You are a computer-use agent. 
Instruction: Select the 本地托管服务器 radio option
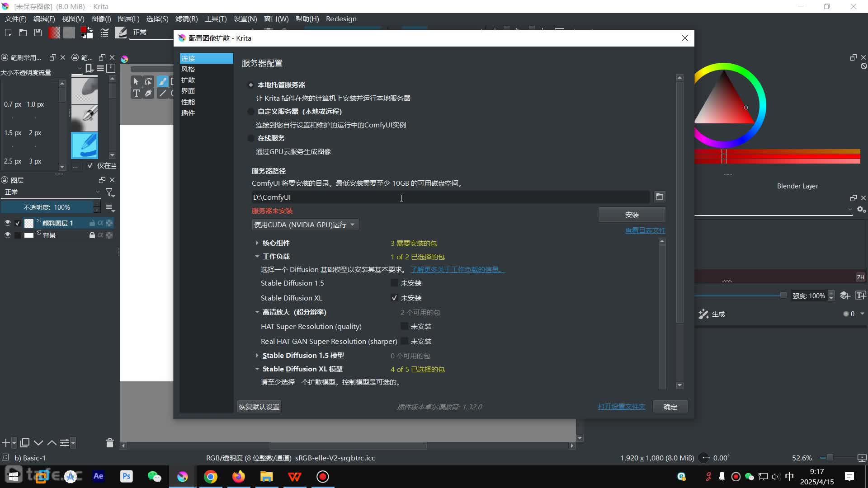[x=251, y=85]
